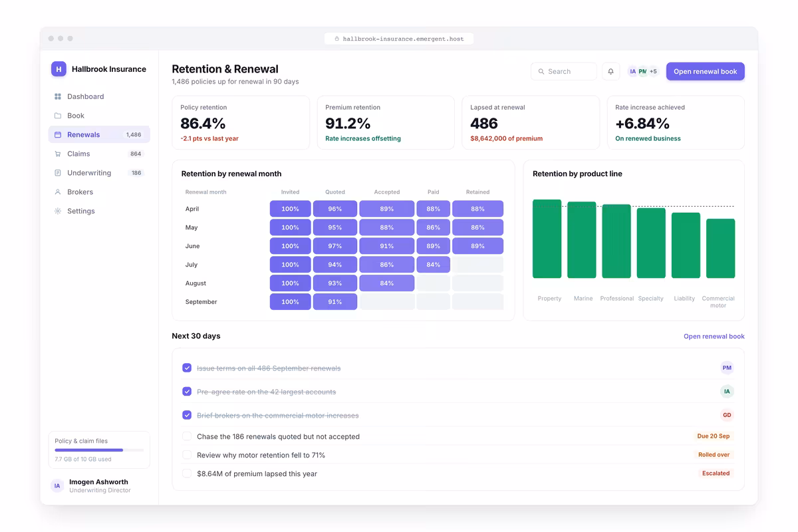Check '$8.64M of premium lapsed' task
798x532 pixels.
(x=187, y=473)
